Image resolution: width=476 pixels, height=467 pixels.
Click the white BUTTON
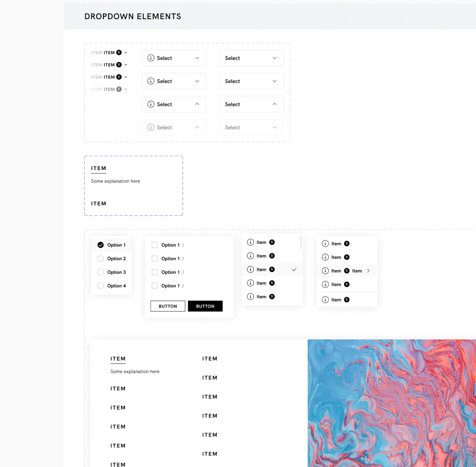pos(167,306)
